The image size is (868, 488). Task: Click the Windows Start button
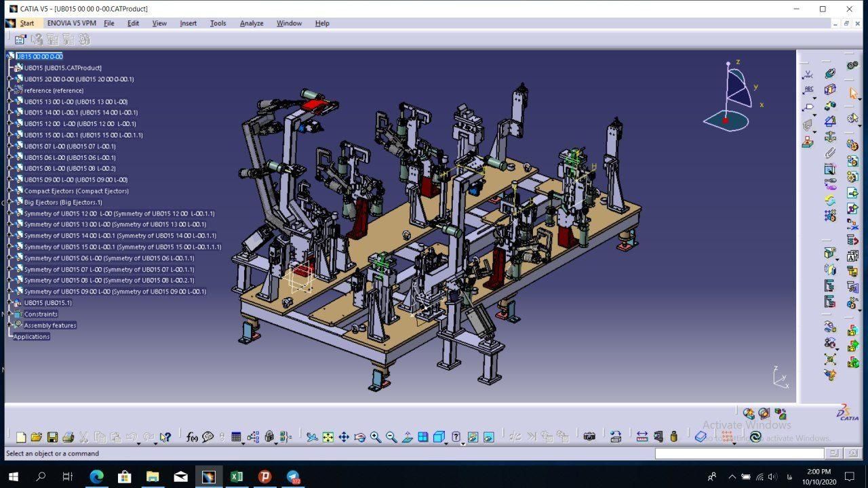click(13, 476)
